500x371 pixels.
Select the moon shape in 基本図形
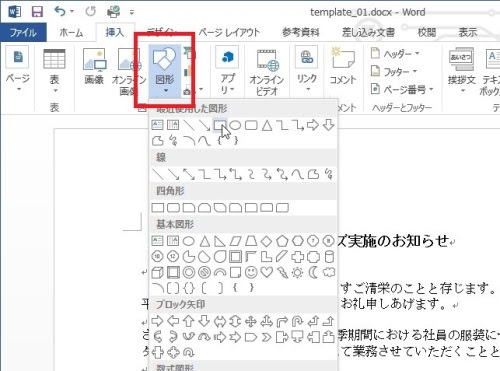click(313, 272)
